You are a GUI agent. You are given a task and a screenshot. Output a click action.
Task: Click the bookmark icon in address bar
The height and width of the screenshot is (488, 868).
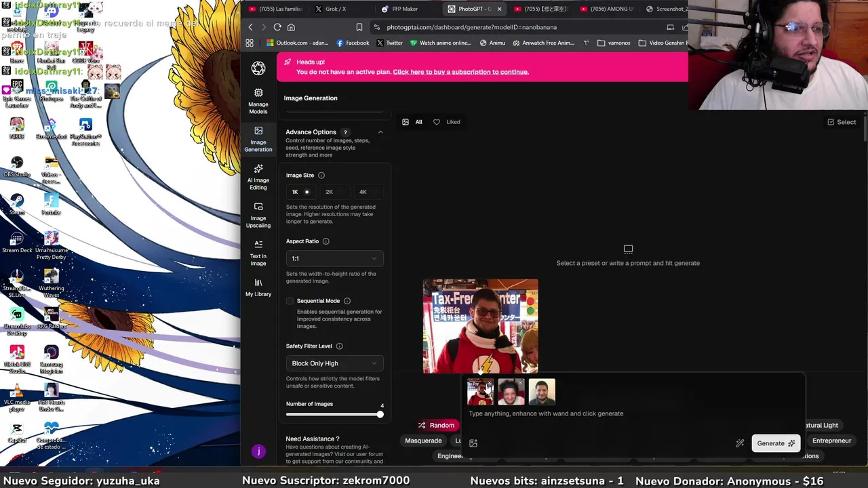coord(359,27)
